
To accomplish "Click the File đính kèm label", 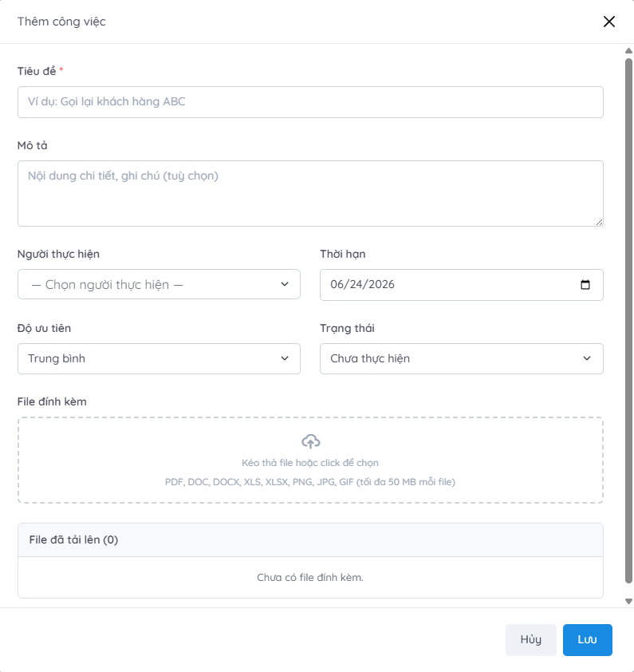I will coord(52,401).
